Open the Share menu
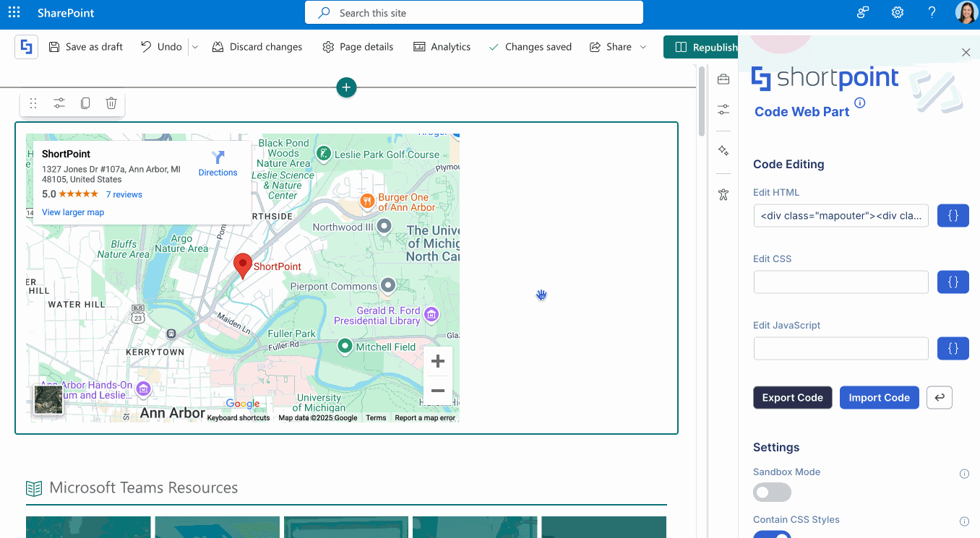The image size is (980, 538). pos(618,47)
